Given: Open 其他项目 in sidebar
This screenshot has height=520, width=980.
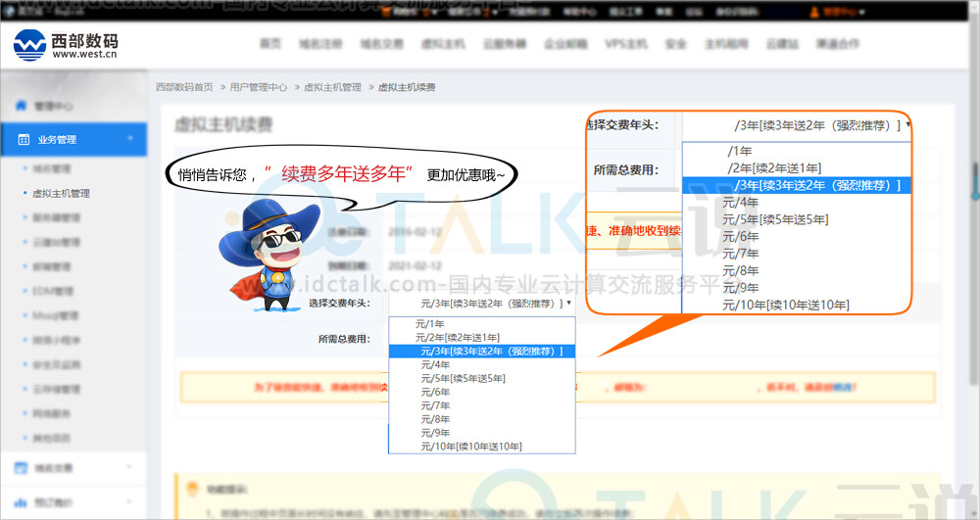Looking at the screenshot, I should click(52, 438).
